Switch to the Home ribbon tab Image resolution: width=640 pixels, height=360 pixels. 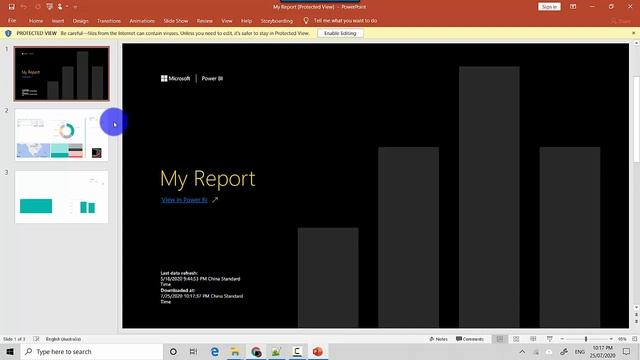36,20
